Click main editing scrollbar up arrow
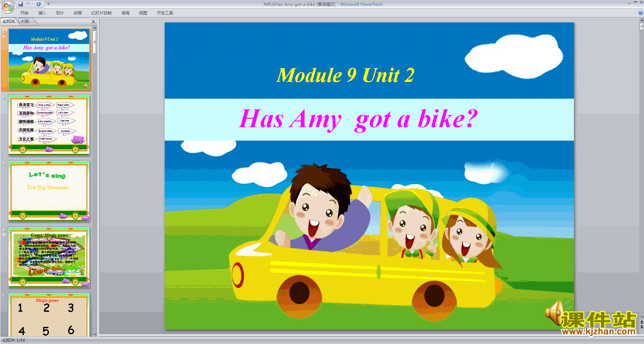644x344 pixels. click(642, 20)
